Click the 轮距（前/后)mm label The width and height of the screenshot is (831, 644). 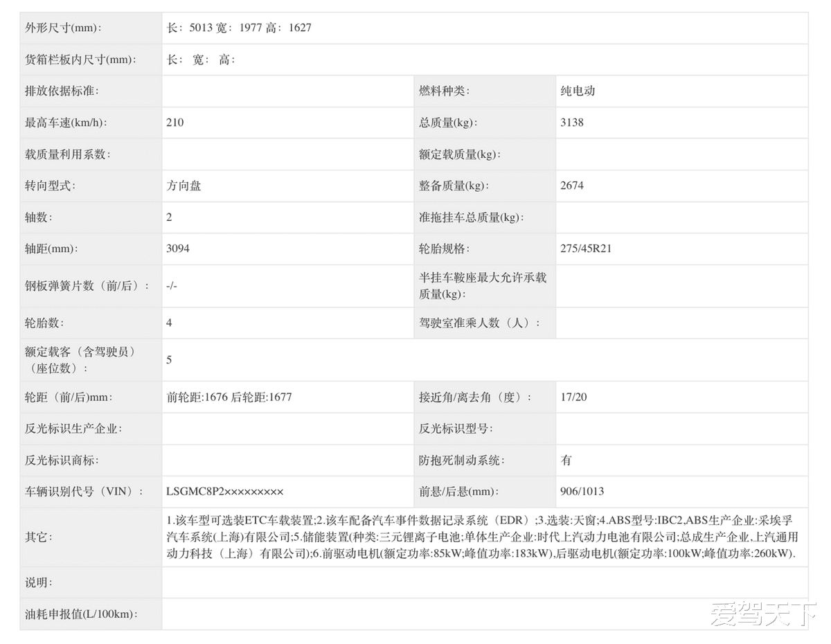point(69,397)
